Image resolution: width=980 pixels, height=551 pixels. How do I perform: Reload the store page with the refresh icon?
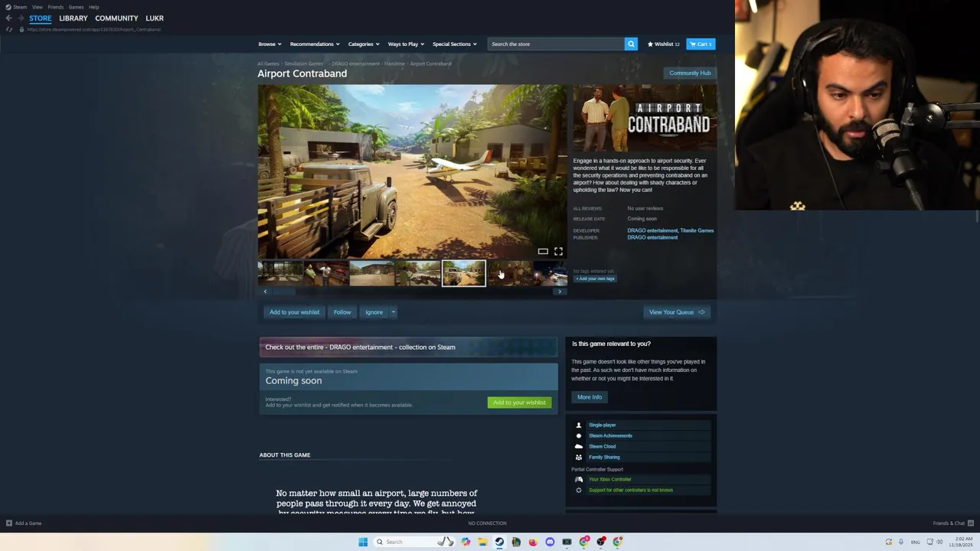(x=9, y=29)
